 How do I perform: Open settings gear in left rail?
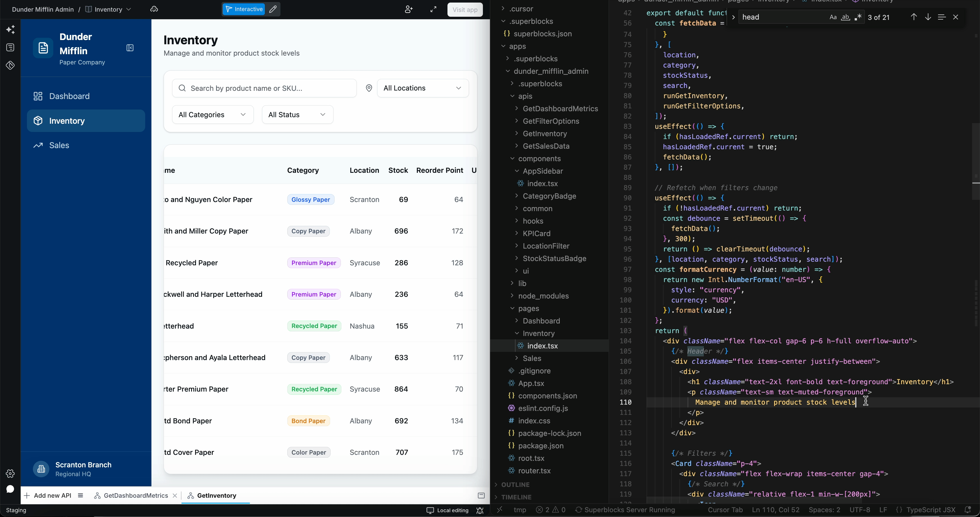10,473
